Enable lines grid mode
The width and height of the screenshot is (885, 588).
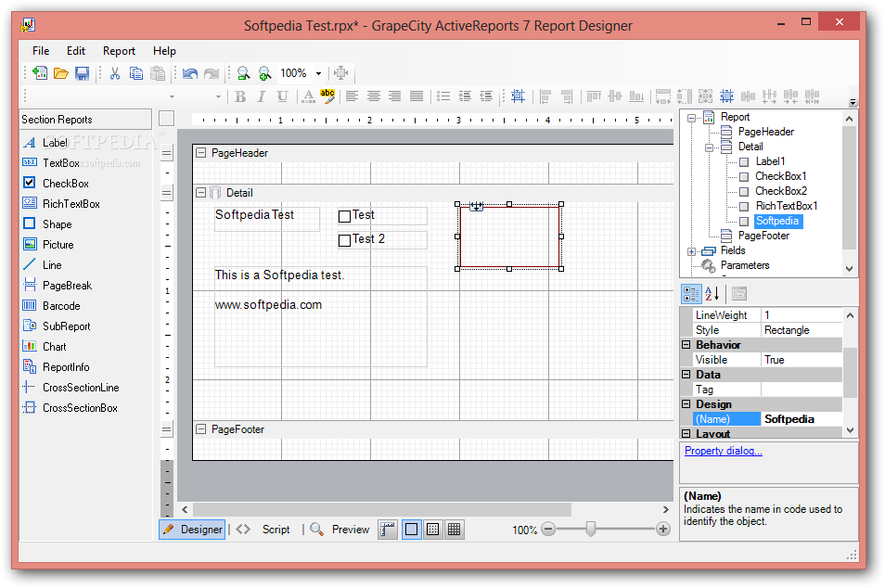(x=455, y=530)
